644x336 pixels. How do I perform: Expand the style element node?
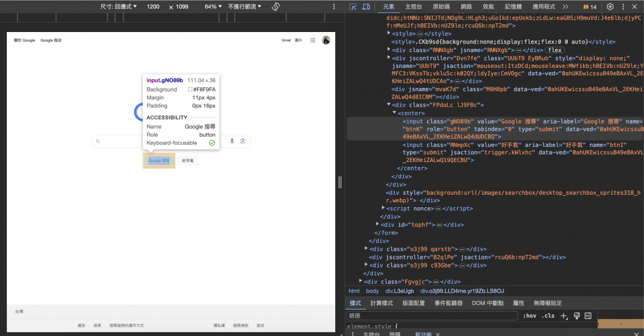coord(389,33)
